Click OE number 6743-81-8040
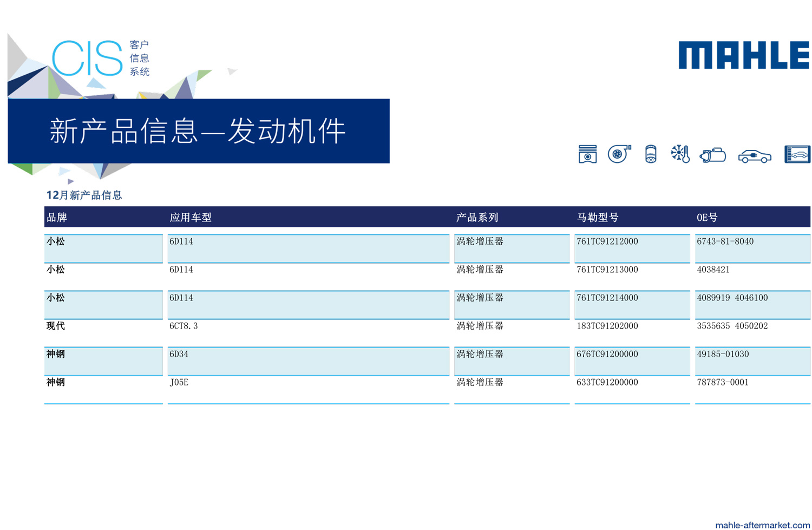The height and width of the screenshot is (530, 812). click(x=725, y=241)
